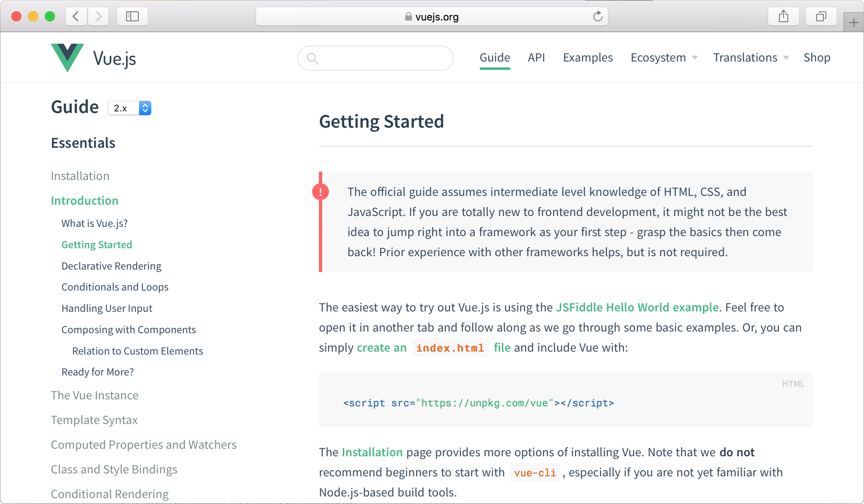Click the lock icon in address bar
Screen dimensions: 864x504
point(408,17)
